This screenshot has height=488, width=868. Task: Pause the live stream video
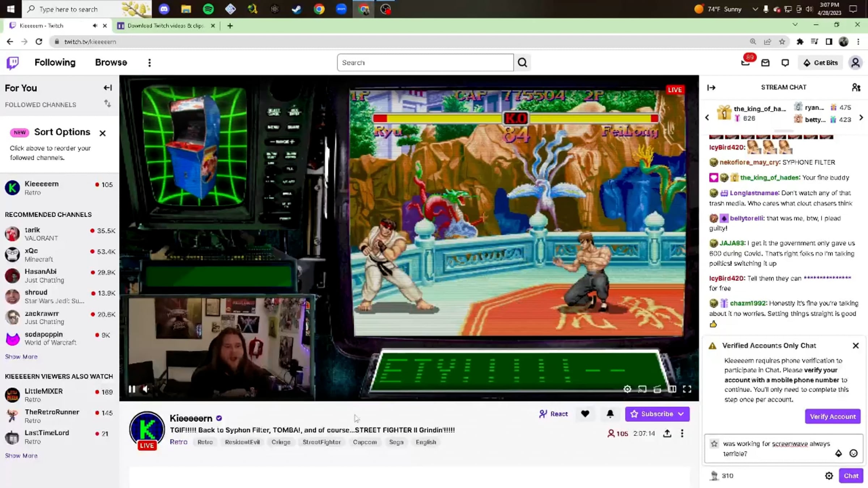(132, 389)
